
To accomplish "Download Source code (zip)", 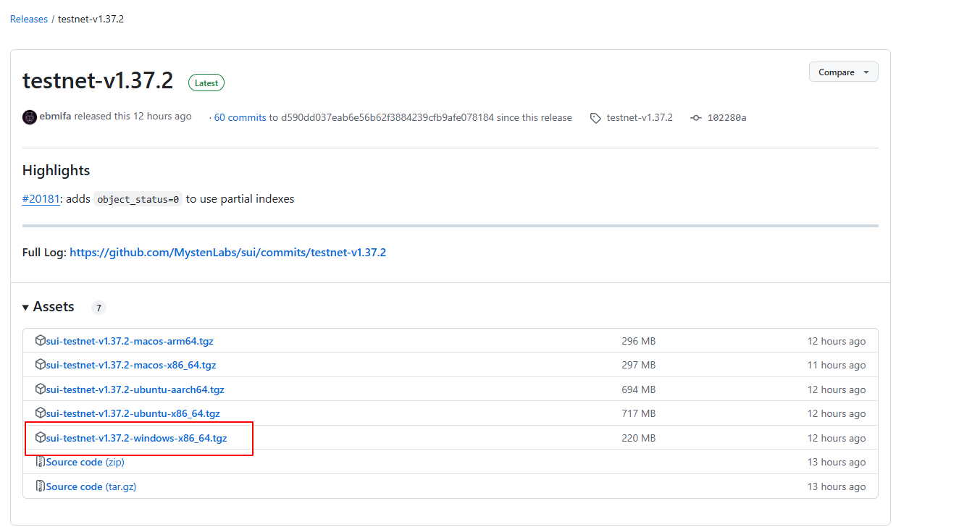I will pyautogui.click(x=85, y=462).
